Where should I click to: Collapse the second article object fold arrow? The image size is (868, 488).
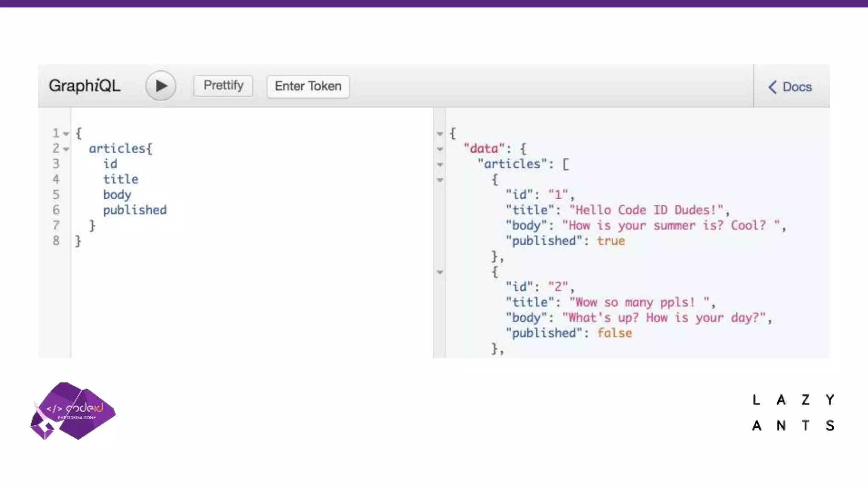[440, 272]
